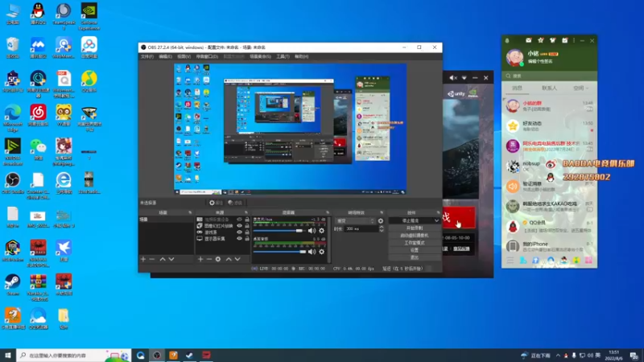This screenshot has width=644, height=362.
Task: Open the 帮助(H) menu in OBS
Action: (301, 56)
